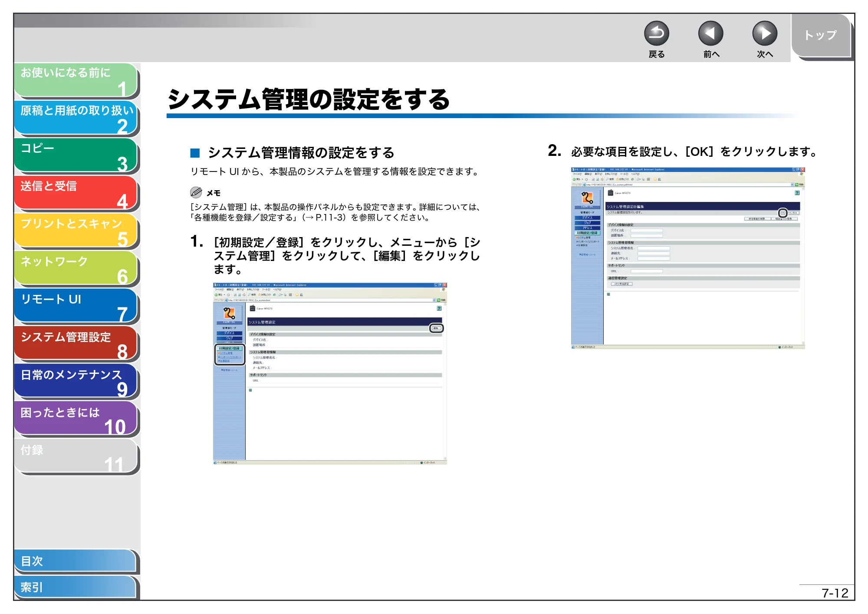Open the 索引 index
868x614 pixels.
pos(76,587)
